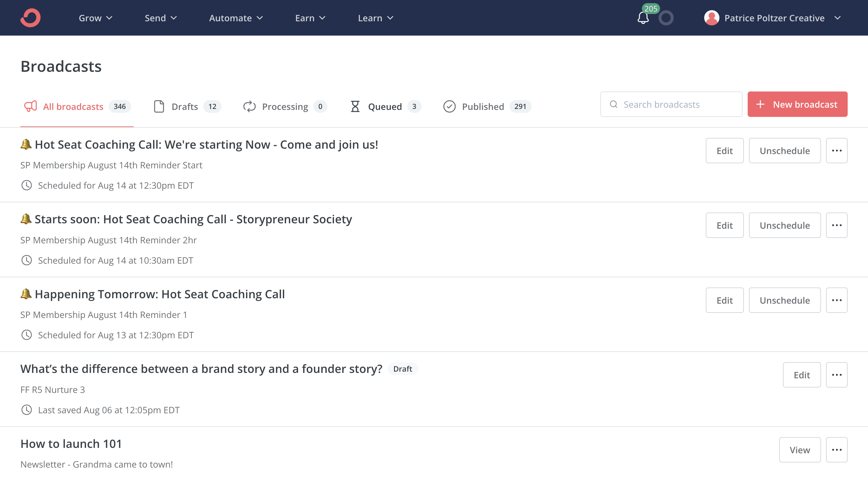Click the plus icon on the New broadcast button
868x479 pixels.
coord(760,105)
